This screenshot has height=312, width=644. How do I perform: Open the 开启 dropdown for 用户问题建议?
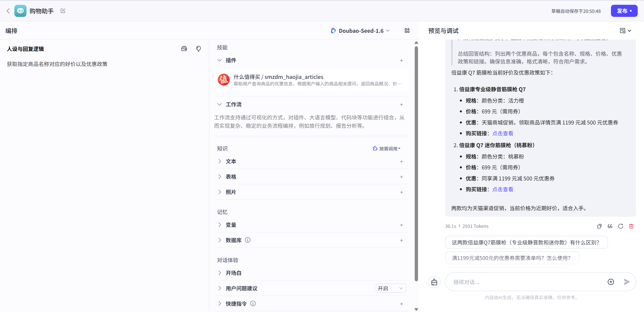pos(391,288)
